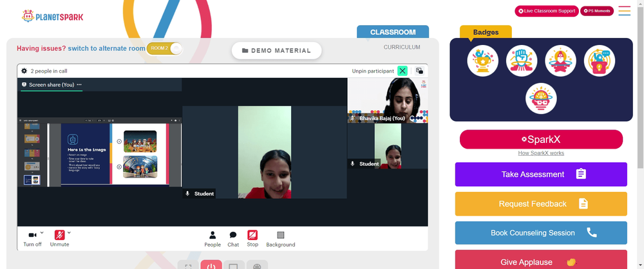Open the hamburger menu at top right
644x269 pixels.
[x=624, y=11]
